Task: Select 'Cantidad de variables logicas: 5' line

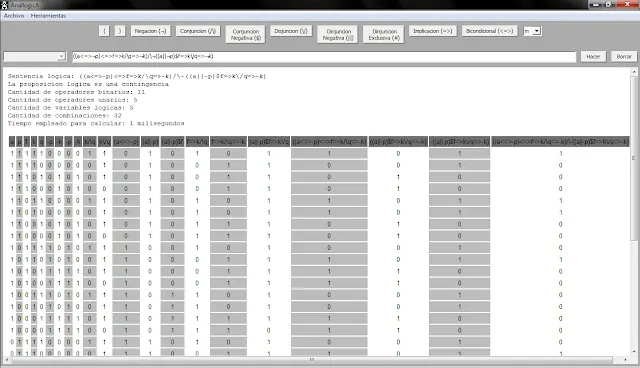Action: coord(70,108)
